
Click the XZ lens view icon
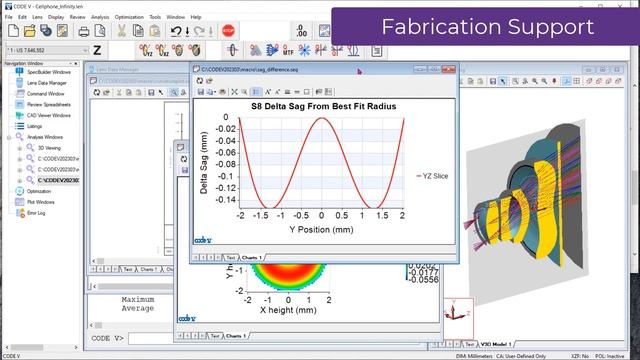(162, 50)
